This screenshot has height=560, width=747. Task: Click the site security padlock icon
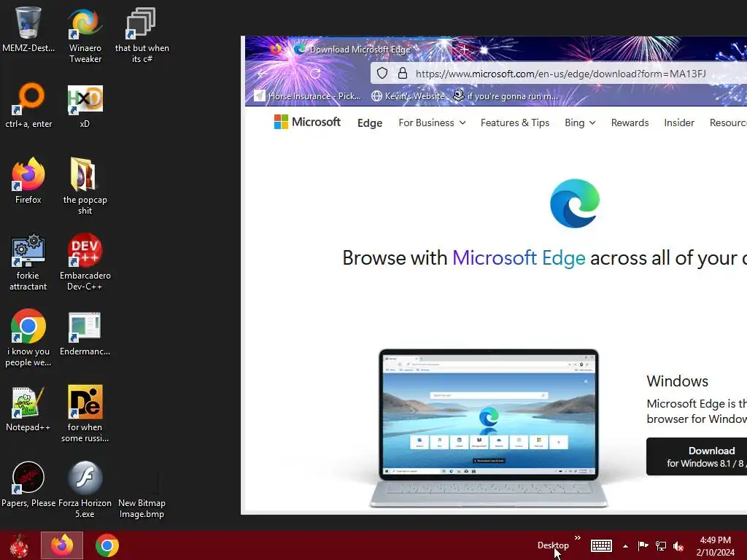(403, 74)
